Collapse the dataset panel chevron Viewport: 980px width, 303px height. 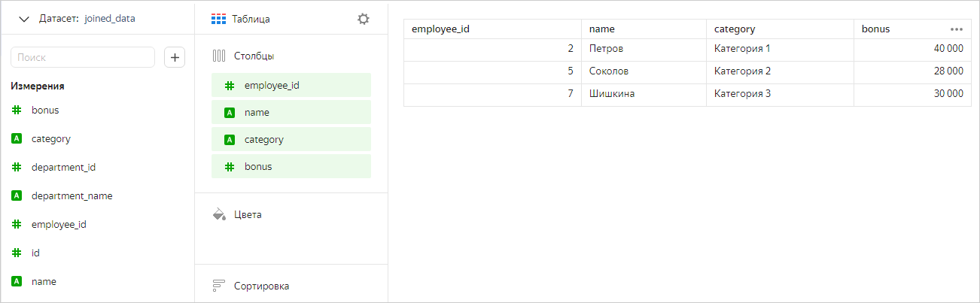pyautogui.click(x=23, y=19)
